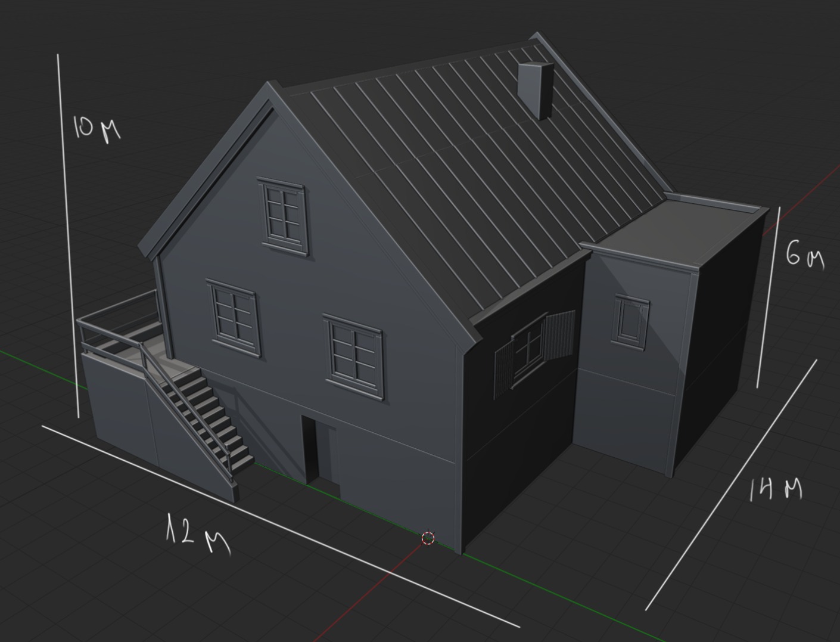The image size is (840, 642).
Task: Click the "12 M" width annotation
Action: [x=198, y=534]
